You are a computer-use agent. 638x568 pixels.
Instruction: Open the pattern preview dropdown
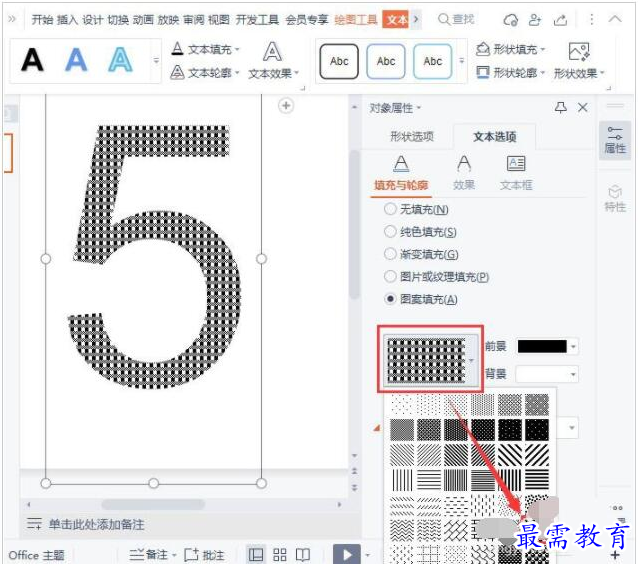[430, 360]
